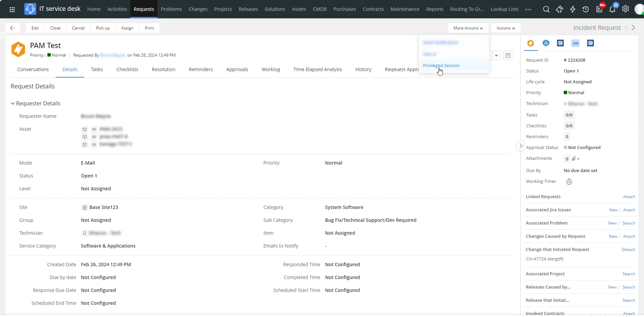Viewport: 644px width, 317px height.
Task: Open the notifications bell
Action: 612,9
